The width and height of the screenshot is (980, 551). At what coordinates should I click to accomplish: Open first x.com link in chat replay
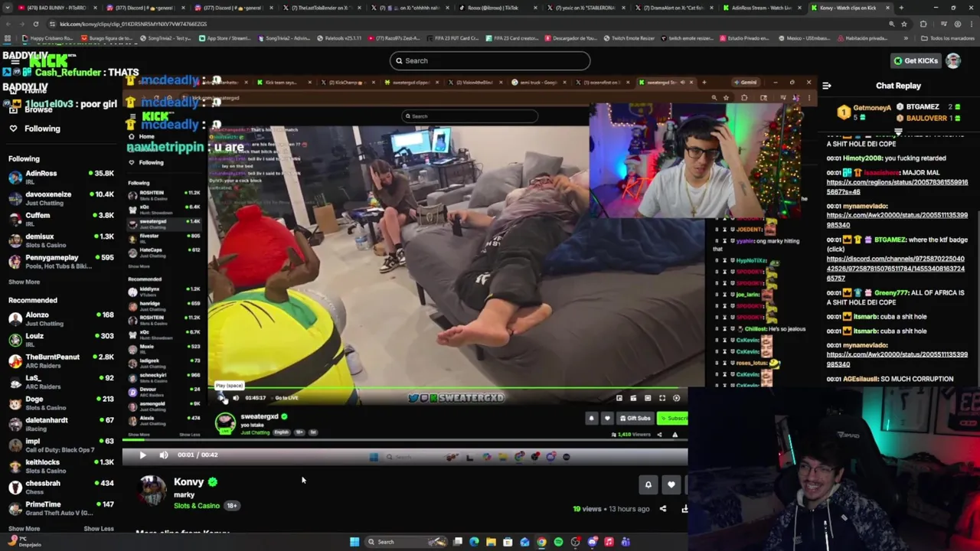click(897, 187)
